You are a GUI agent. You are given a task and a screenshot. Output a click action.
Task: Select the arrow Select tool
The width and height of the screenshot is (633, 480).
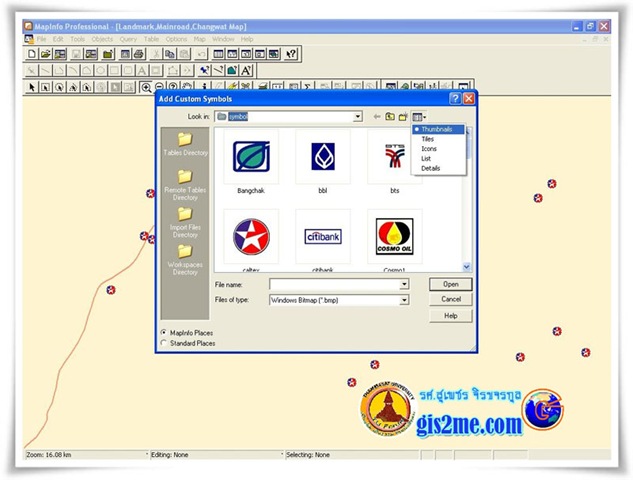(x=32, y=87)
